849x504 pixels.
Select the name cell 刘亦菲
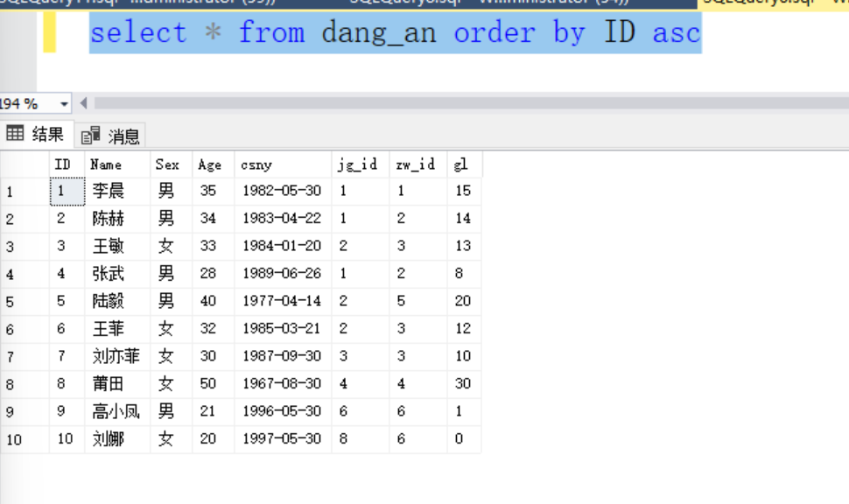(117, 357)
